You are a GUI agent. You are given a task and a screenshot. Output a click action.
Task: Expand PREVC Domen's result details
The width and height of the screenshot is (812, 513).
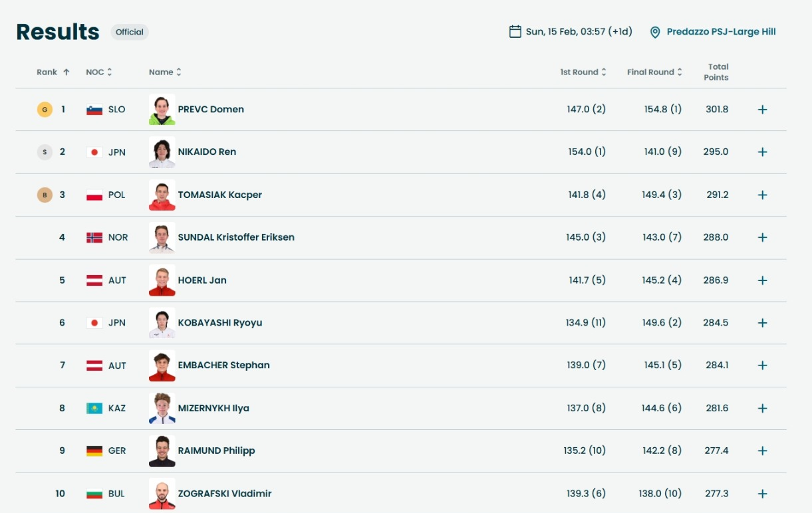[x=763, y=110]
